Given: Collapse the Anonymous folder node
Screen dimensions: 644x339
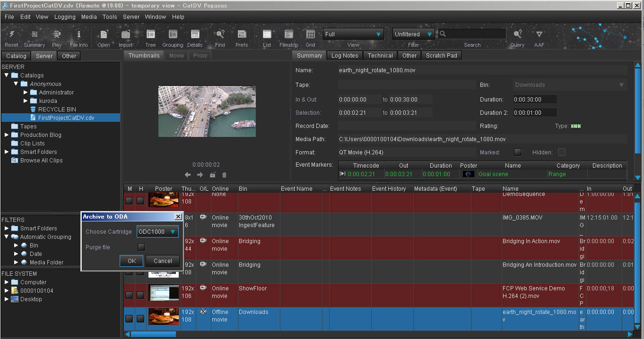Looking at the screenshot, I should [16, 84].
